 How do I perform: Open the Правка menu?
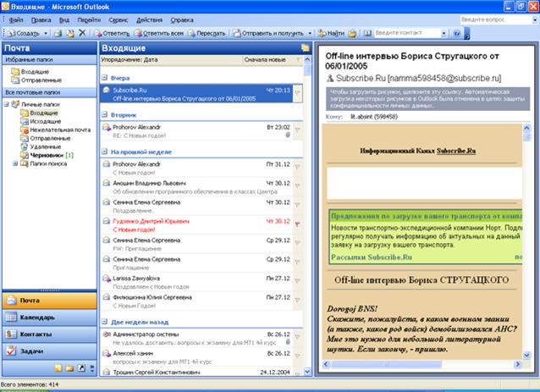point(41,20)
